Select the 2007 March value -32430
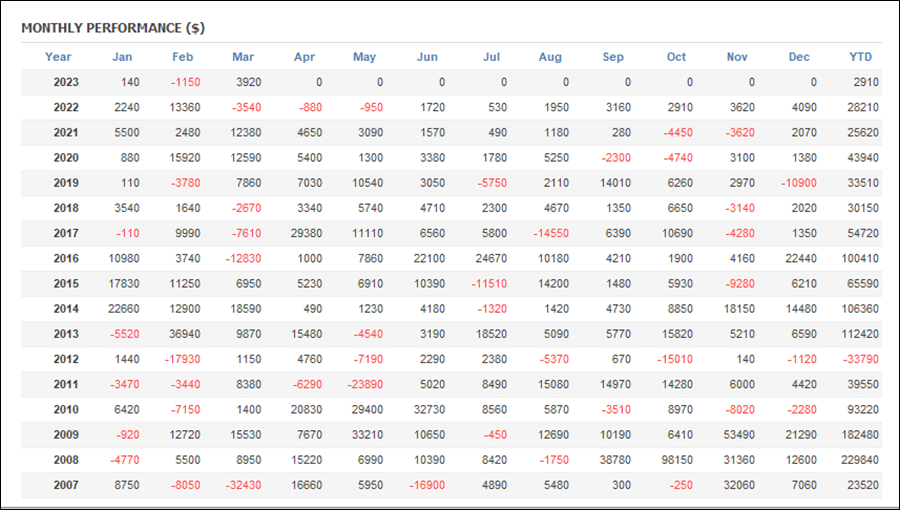 click(x=243, y=485)
